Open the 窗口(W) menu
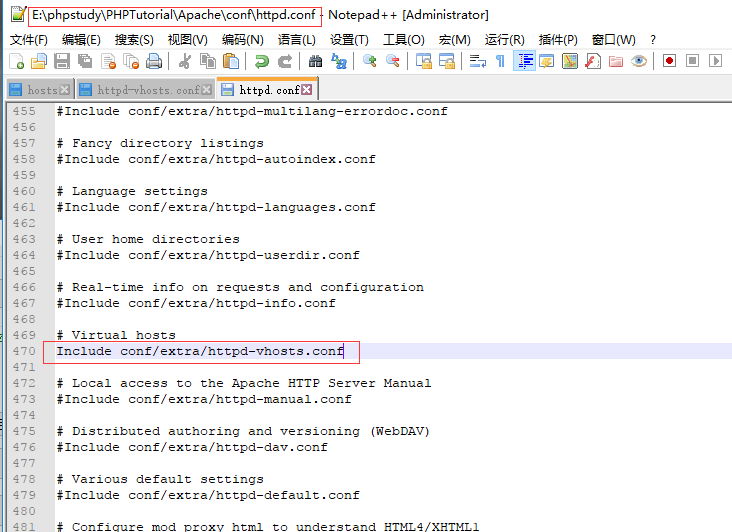Screen dimensions: 732x532 (613, 40)
